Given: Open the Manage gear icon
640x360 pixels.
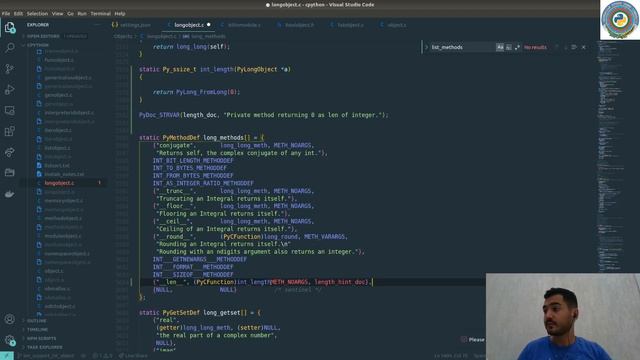Looking at the screenshot, I should tap(10, 340).
